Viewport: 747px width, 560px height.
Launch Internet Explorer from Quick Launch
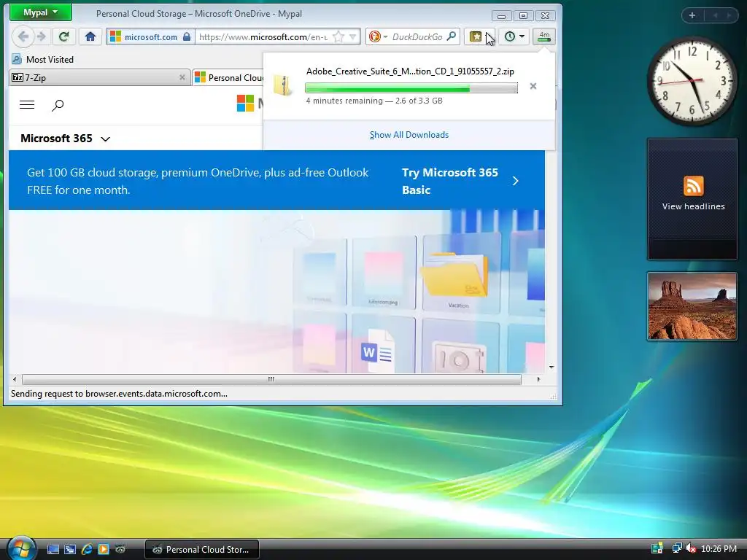(x=87, y=550)
